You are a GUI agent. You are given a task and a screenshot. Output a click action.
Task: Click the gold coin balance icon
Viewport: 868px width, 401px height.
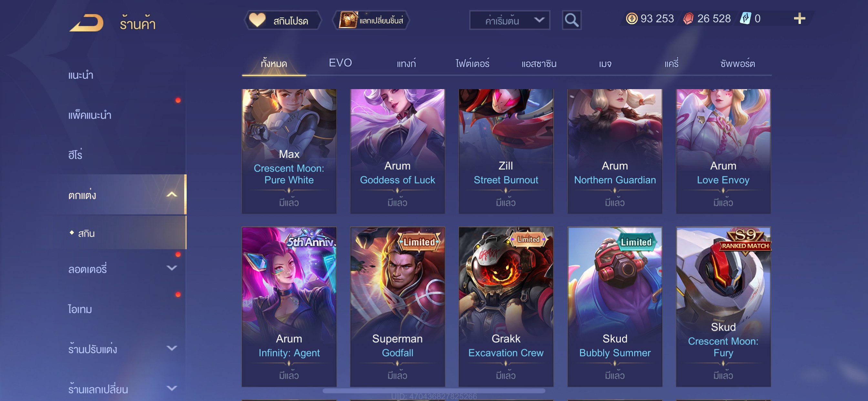(631, 18)
